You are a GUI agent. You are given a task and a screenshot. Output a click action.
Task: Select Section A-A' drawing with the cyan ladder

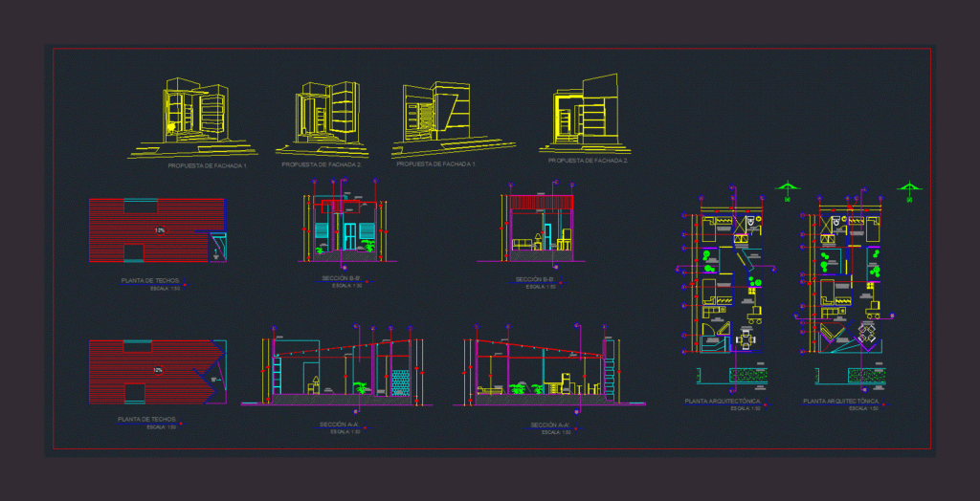pyautogui.click(x=338, y=368)
